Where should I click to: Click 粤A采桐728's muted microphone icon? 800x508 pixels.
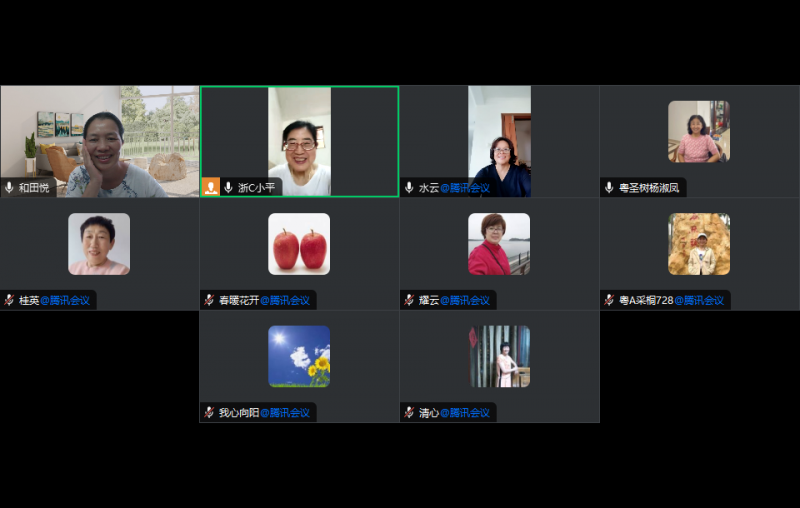609,300
